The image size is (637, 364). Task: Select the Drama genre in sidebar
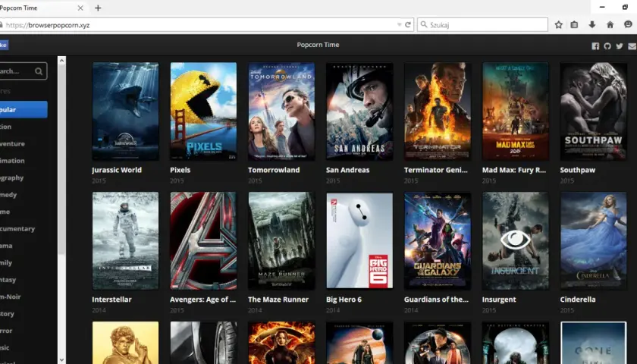(6, 246)
